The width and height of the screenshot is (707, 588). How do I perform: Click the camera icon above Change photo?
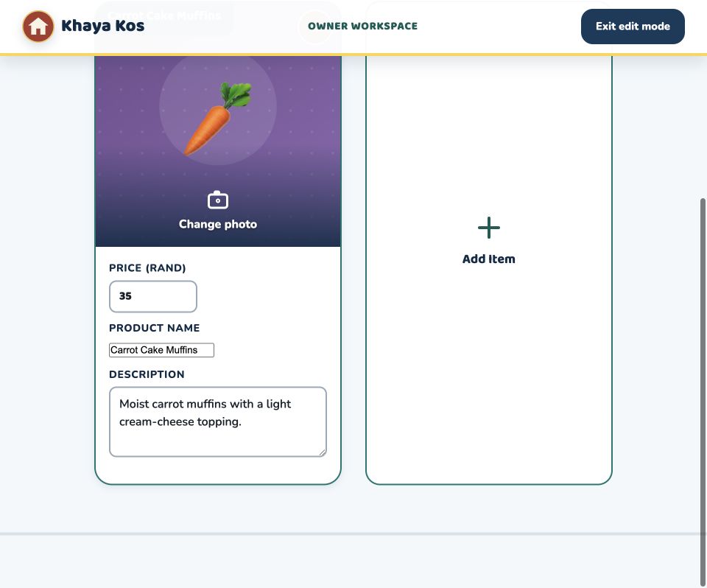[218, 200]
